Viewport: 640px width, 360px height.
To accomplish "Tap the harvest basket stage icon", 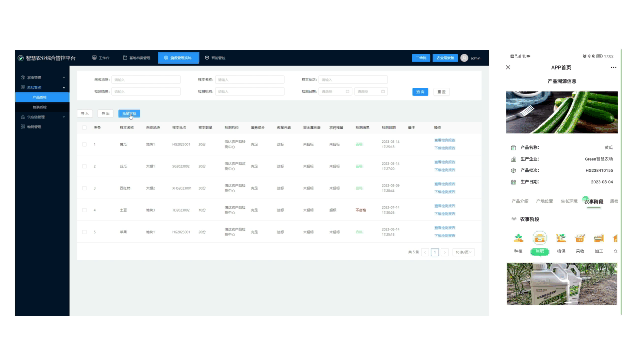I will 580,238.
